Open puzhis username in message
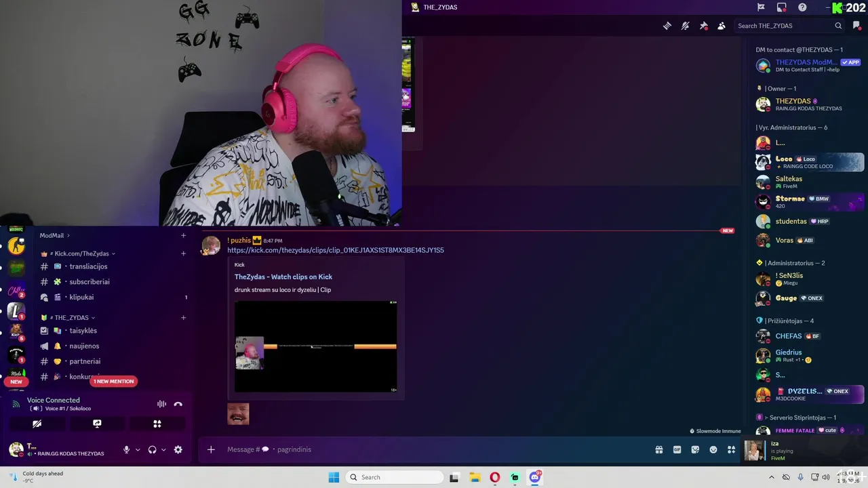Viewport: 868px width, 488px height. click(240, 241)
